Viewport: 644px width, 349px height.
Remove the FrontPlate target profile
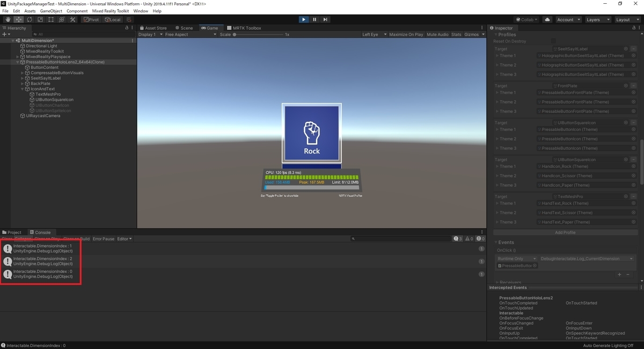tap(633, 86)
